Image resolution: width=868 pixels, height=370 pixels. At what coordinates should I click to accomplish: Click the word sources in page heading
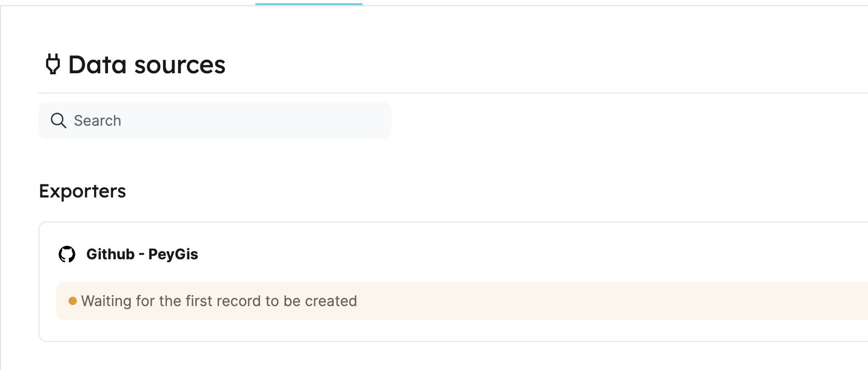pos(180,65)
